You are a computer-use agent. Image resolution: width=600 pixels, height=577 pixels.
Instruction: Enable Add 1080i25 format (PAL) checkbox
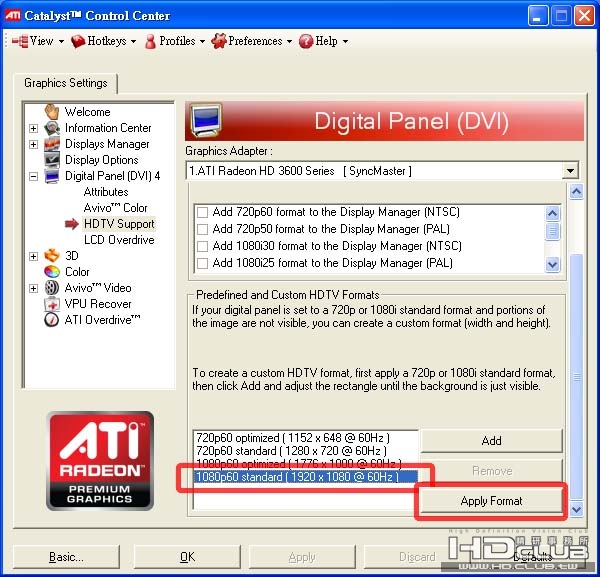pos(202,263)
